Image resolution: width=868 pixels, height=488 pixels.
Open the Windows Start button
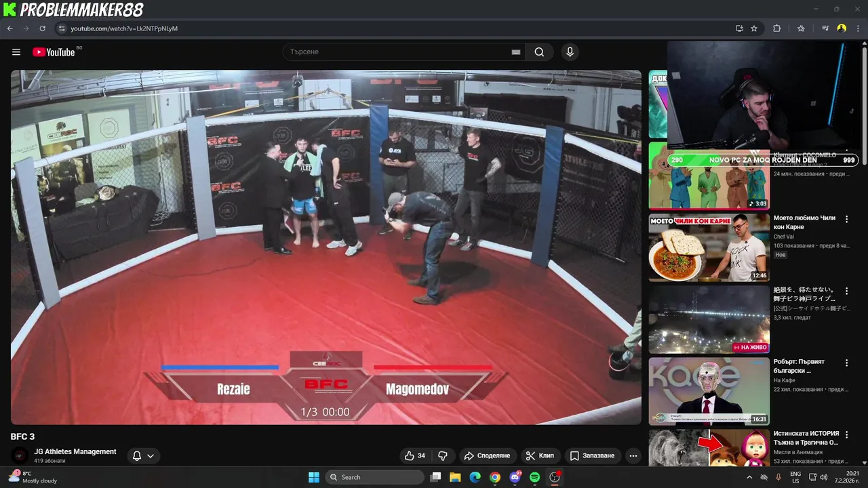point(314,477)
